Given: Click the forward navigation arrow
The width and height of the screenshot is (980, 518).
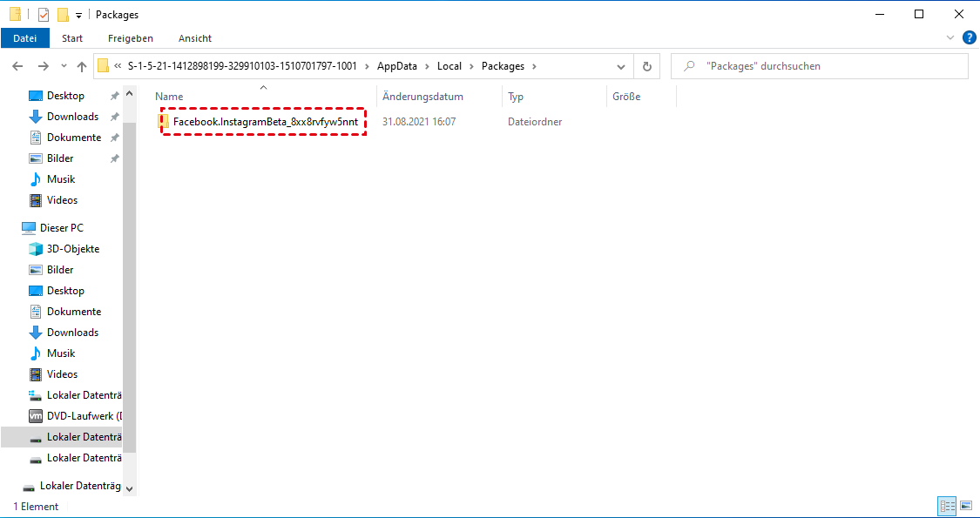Looking at the screenshot, I should [43, 66].
